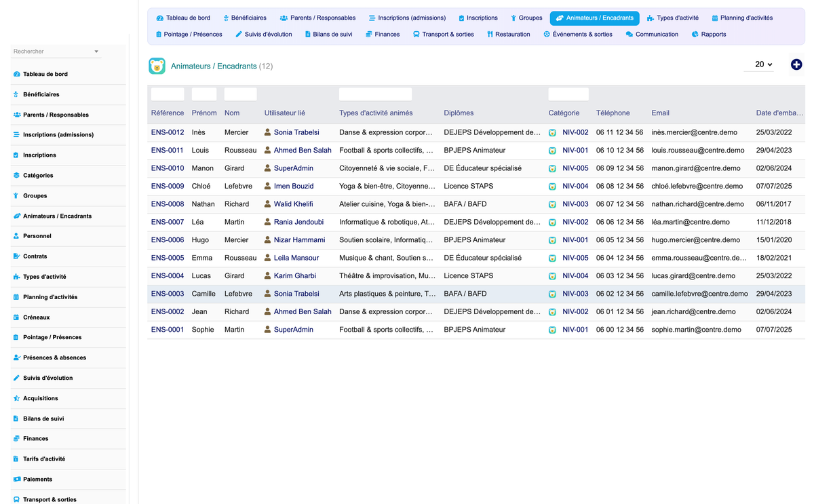Sort by the Téléphone column header
This screenshot has height=504, width=814.
click(613, 113)
